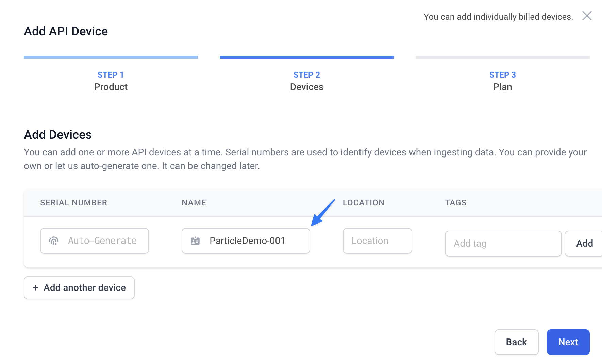Click the Step 1 progress bar
Screen dimensions: 602x364
click(111, 57)
